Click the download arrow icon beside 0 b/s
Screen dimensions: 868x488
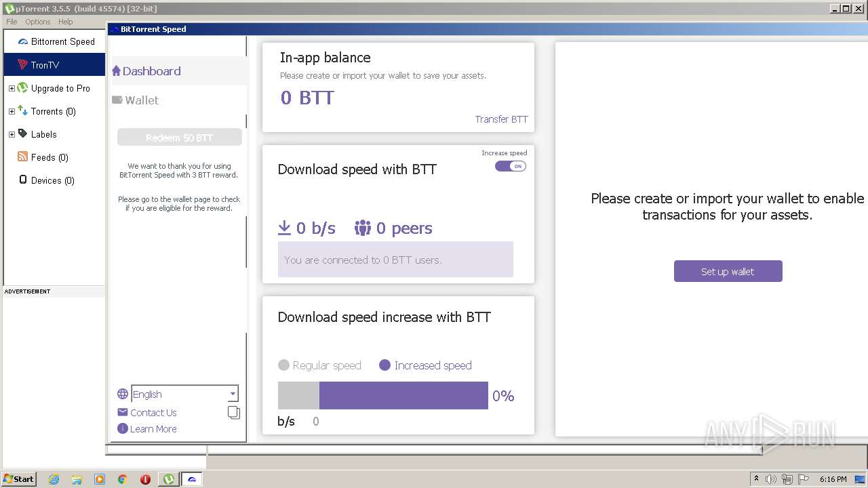click(284, 228)
